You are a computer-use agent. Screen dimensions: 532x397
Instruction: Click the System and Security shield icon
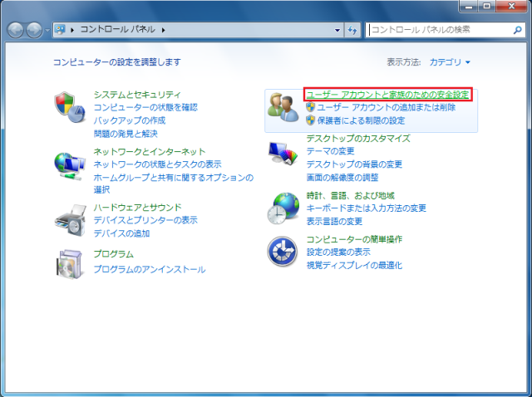point(70,107)
